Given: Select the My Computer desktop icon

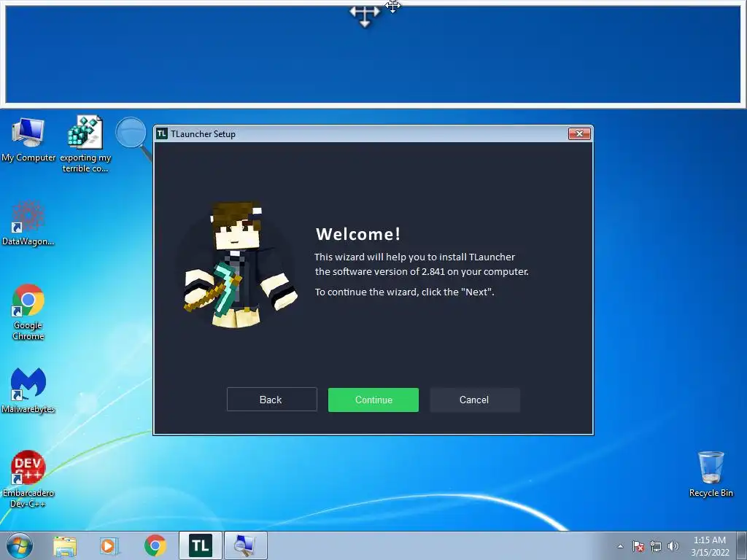Looking at the screenshot, I should pos(28,139).
